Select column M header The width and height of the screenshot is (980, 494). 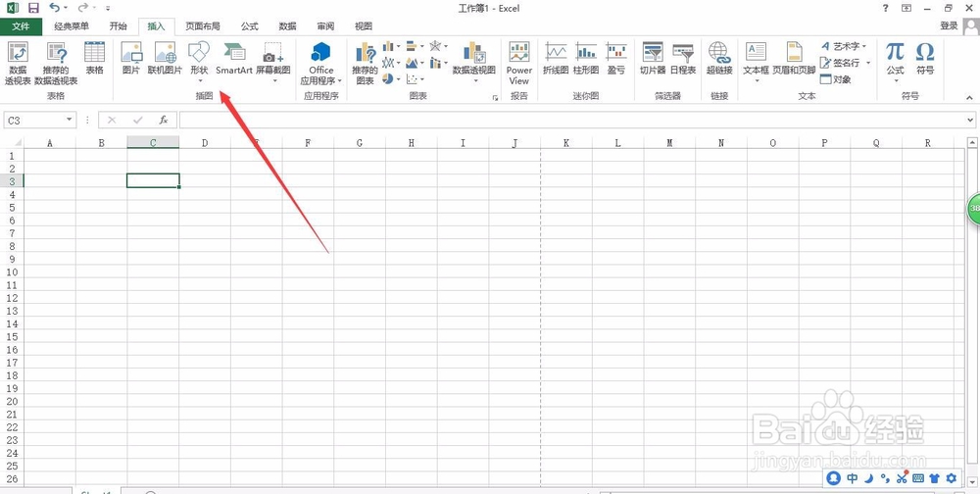pos(669,143)
